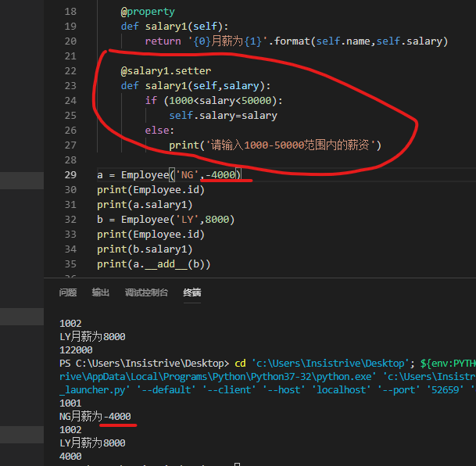This screenshot has width=476, height=466.
Task: Click line number 22 in the gutter
Action: [x=70, y=70]
